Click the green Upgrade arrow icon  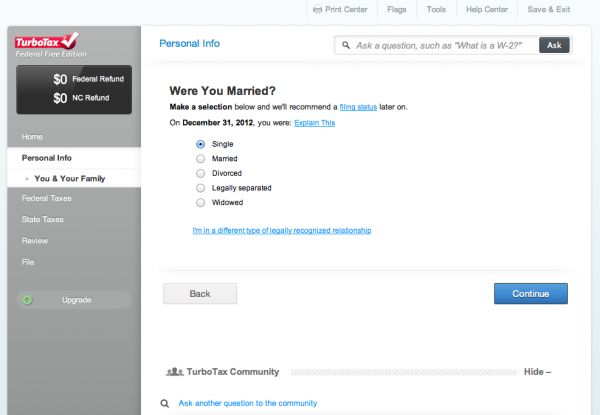click(27, 300)
